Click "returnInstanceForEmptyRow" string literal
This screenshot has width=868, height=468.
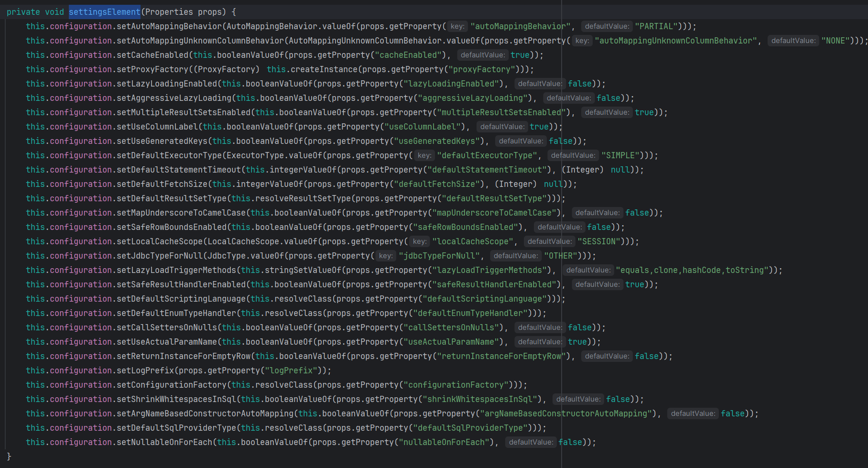pyautogui.click(x=501, y=356)
